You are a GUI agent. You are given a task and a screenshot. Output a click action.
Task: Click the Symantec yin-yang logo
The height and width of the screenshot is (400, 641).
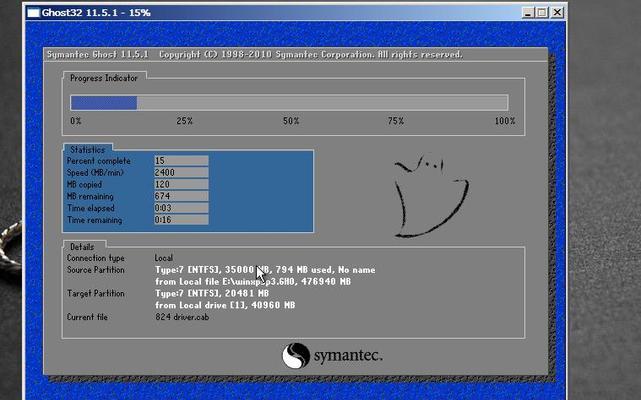296,355
